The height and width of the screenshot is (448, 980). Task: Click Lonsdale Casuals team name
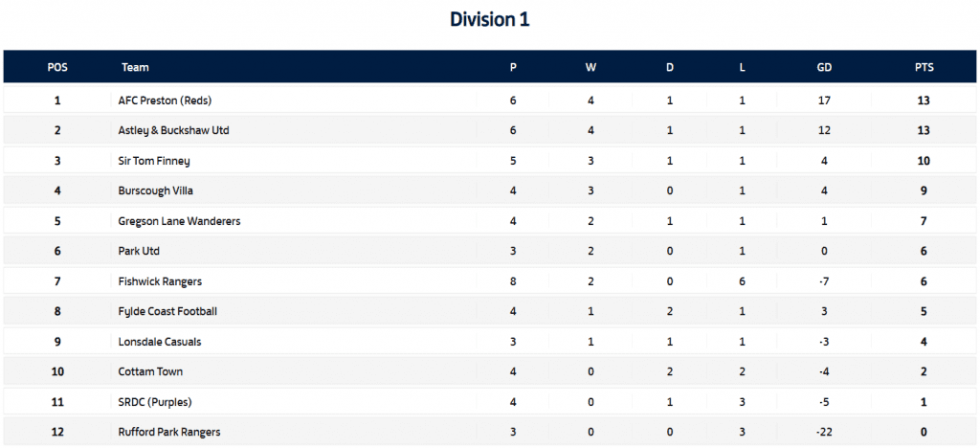(160, 342)
